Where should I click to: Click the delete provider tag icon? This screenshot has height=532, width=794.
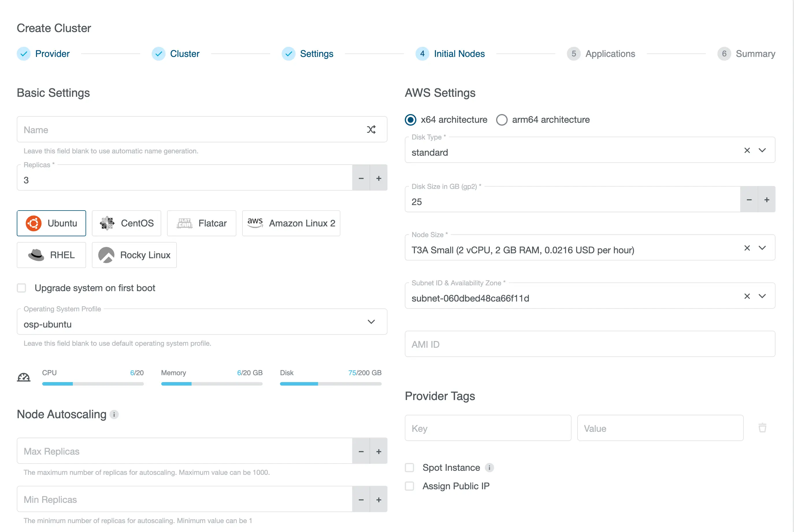(x=762, y=427)
